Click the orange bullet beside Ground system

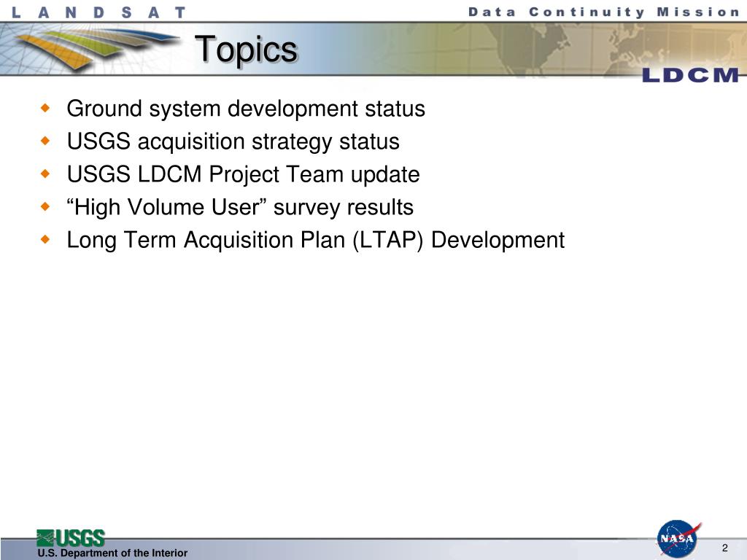(45, 109)
